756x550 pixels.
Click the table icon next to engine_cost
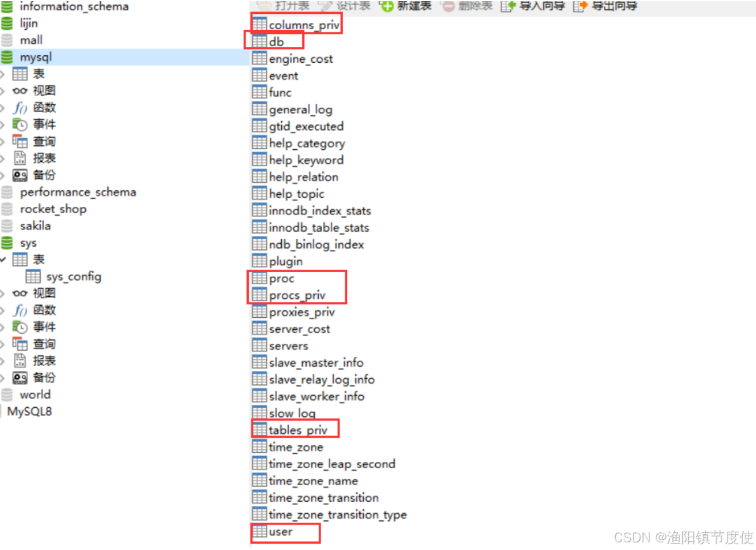pyautogui.click(x=260, y=58)
